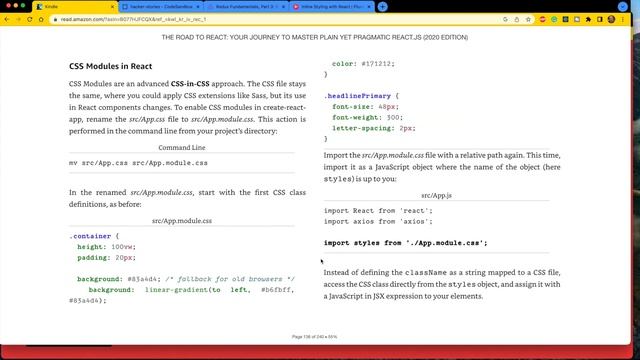Switch to the Redux Fundamentals tab
Image resolution: width=640 pixels, height=360 pixels.
(x=246, y=7)
